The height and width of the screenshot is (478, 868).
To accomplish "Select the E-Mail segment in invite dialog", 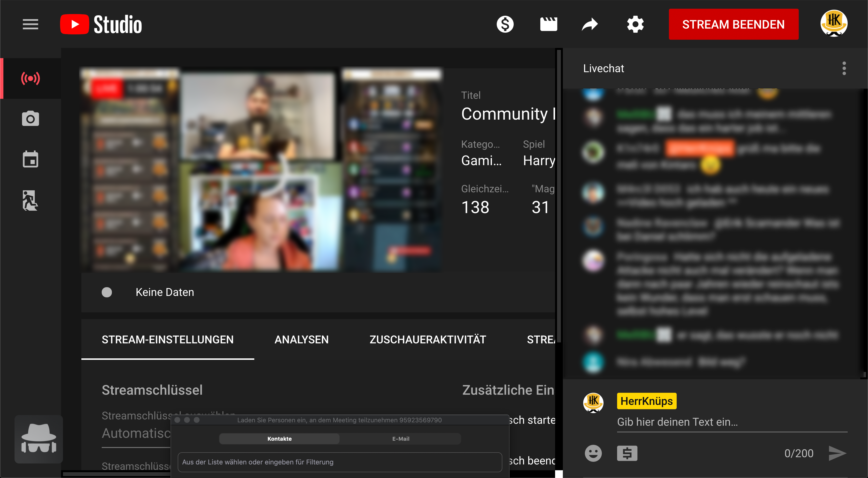I will 400,439.
